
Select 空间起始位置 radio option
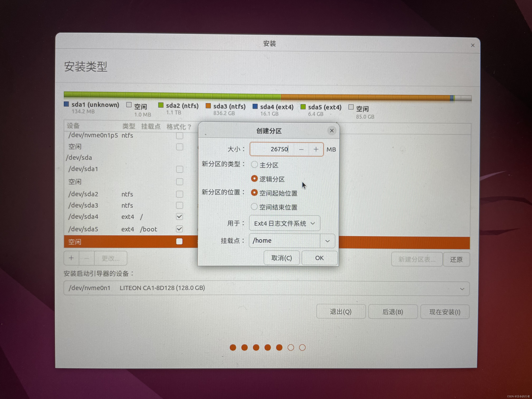254,193
